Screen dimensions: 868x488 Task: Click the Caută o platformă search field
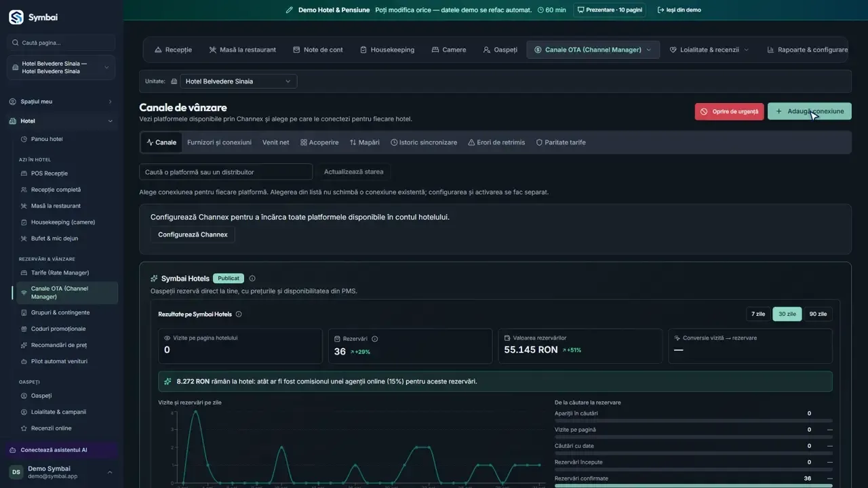pos(226,171)
